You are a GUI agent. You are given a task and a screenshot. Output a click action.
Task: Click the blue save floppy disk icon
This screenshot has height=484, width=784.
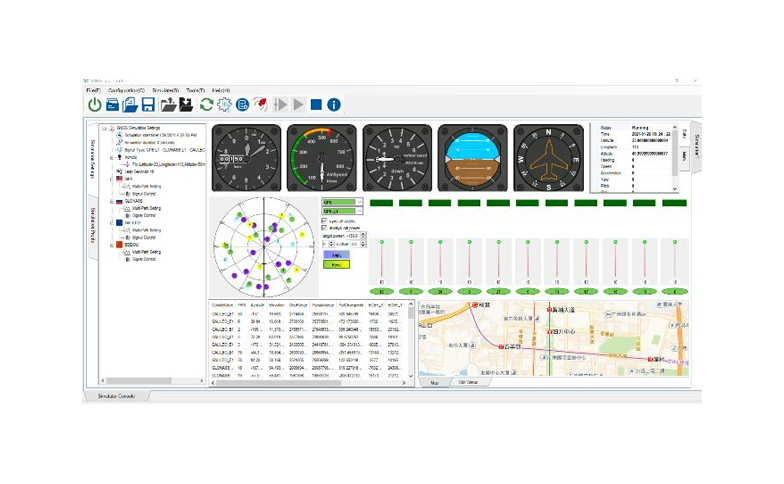[147, 104]
